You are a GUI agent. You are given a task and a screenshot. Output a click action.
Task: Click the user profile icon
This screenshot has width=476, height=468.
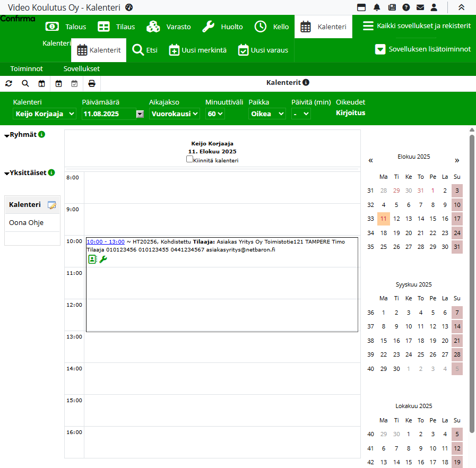pos(434,7)
